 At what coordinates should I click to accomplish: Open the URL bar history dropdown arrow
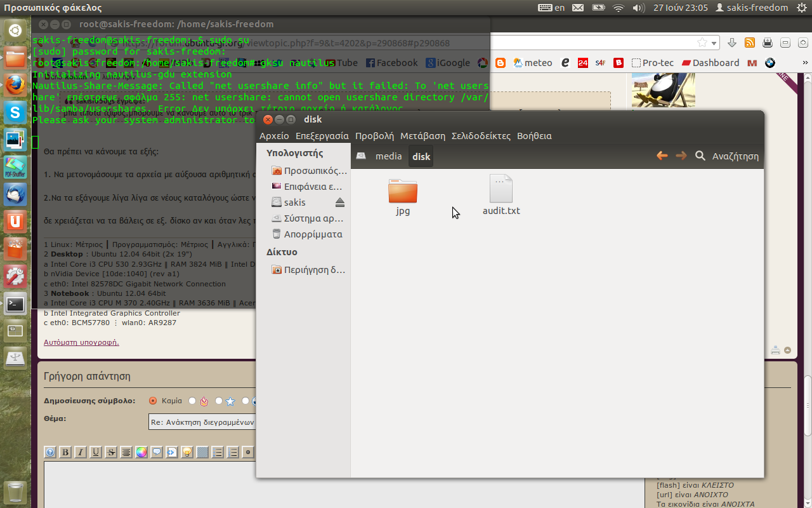[x=714, y=43]
